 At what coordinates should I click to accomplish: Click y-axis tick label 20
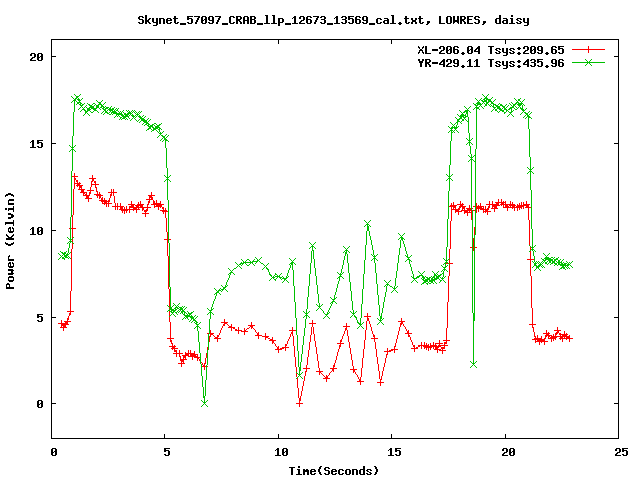36,57
